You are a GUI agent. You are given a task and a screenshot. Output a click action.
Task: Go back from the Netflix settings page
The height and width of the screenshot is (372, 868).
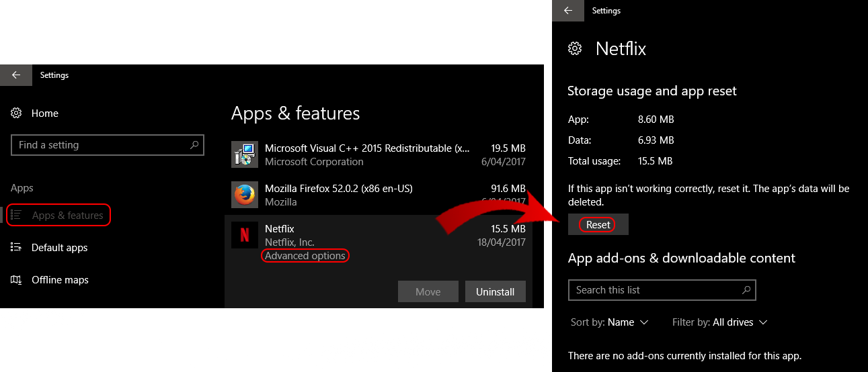(568, 11)
